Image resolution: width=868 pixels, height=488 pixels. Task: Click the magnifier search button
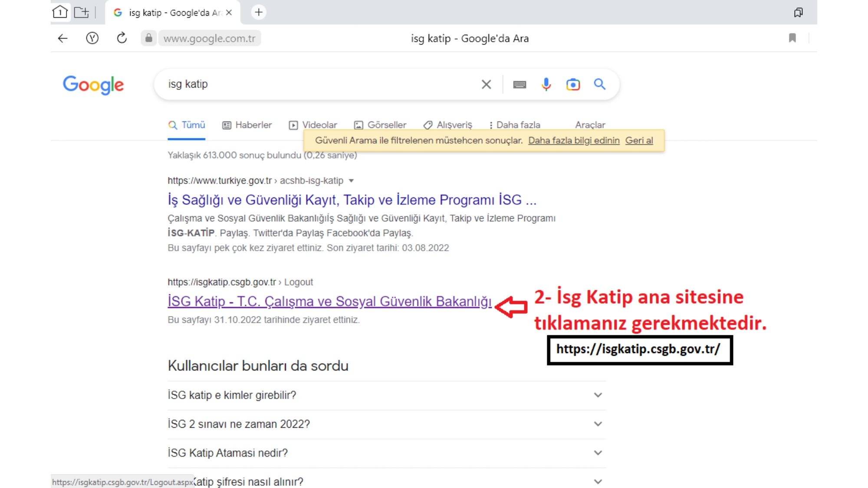tap(600, 84)
